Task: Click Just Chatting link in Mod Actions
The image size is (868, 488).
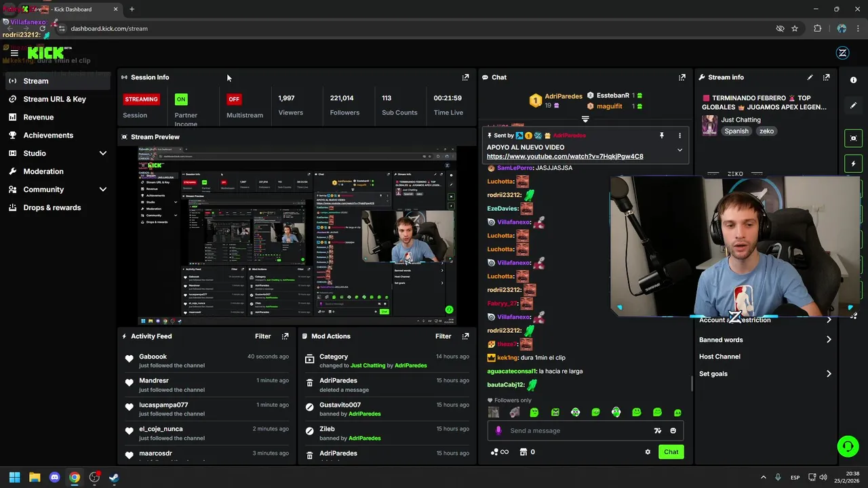Action: pos(368,366)
